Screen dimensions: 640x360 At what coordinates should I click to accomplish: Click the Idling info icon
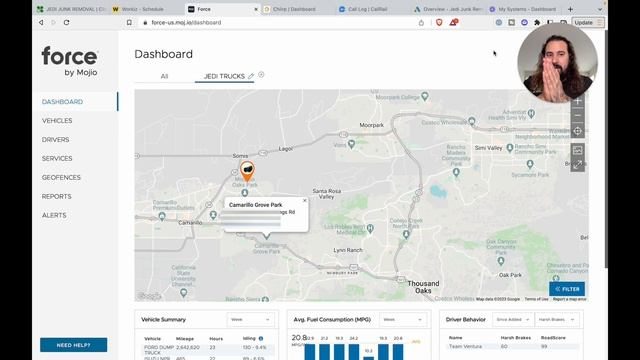pyautogui.click(x=261, y=338)
